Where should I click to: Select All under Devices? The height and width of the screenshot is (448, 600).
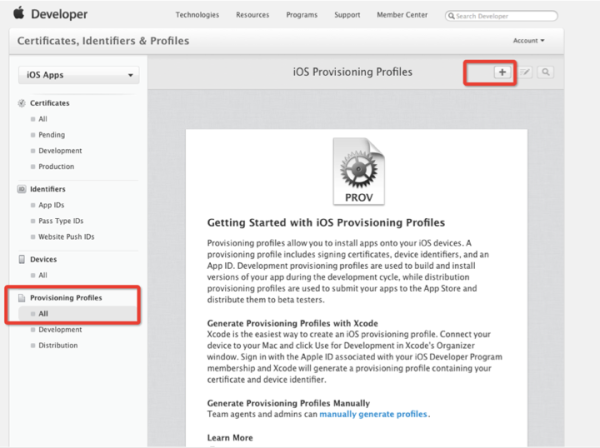pos(43,275)
